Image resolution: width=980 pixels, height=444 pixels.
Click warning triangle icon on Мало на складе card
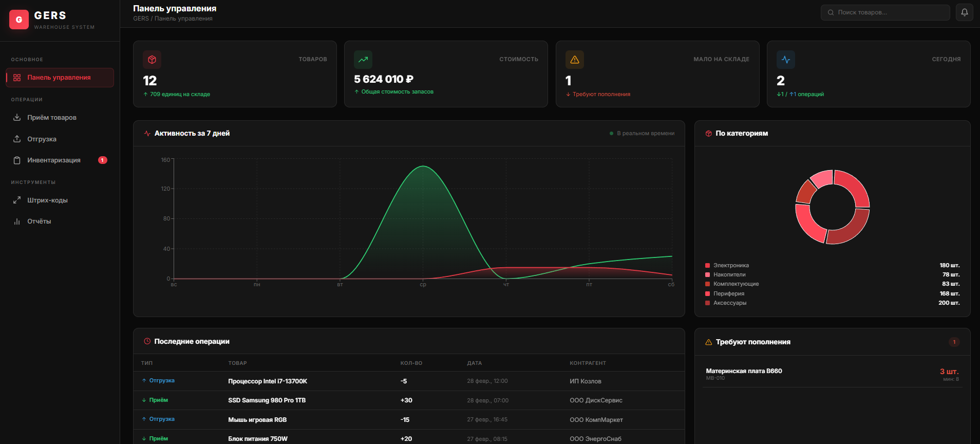pyautogui.click(x=575, y=60)
